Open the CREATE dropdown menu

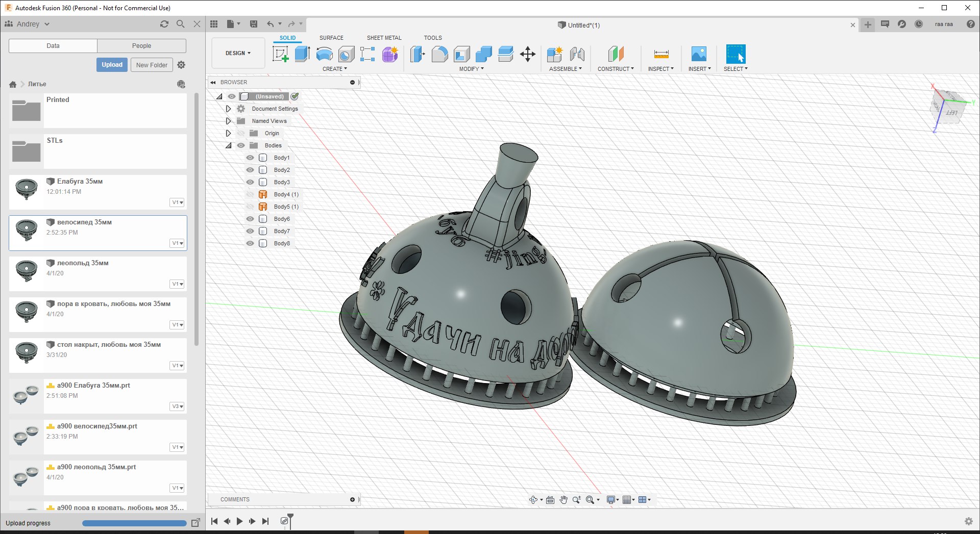[334, 69]
